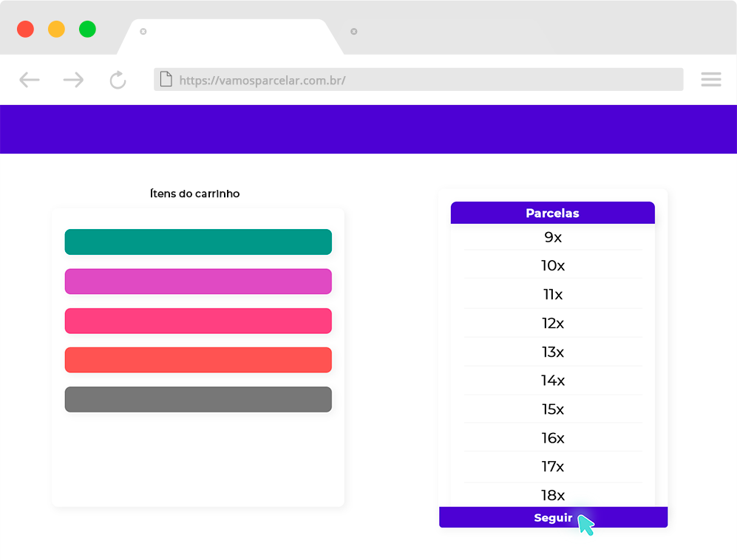Screen dimensions: 737x560
Task: Click the browser back arrow
Action: click(30, 80)
